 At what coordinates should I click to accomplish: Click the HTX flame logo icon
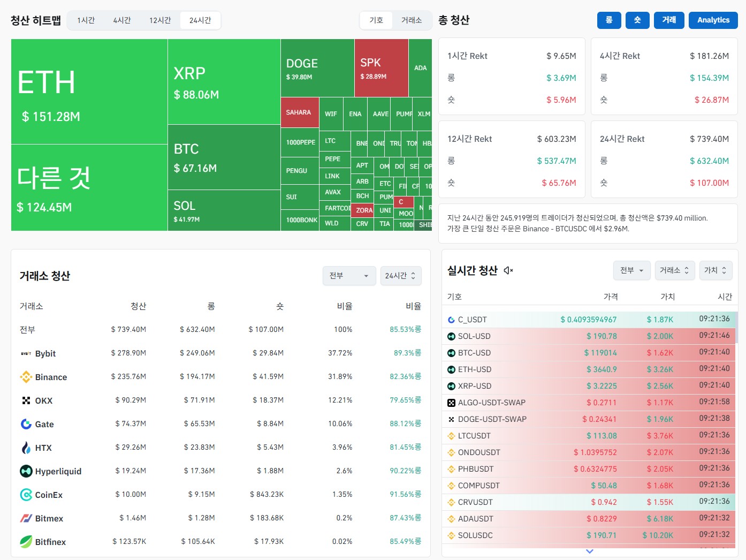click(x=26, y=448)
